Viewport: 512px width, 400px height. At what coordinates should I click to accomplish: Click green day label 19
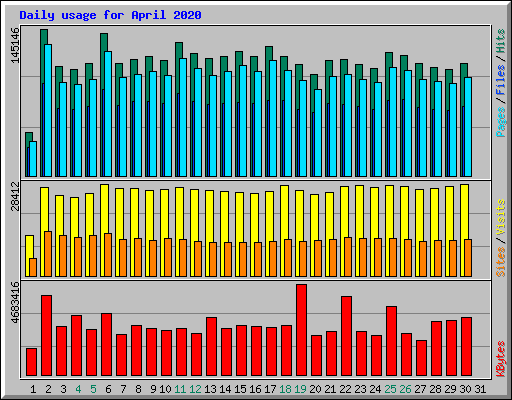click(300, 389)
